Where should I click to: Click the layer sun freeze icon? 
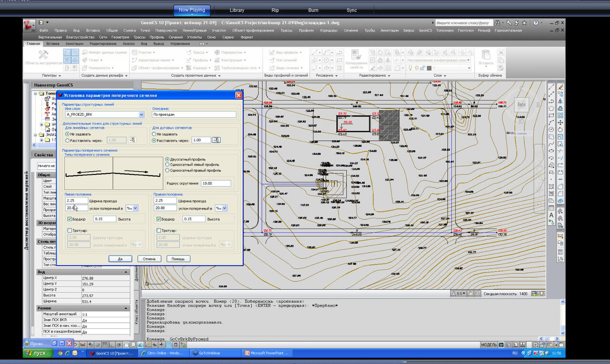click(416, 68)
